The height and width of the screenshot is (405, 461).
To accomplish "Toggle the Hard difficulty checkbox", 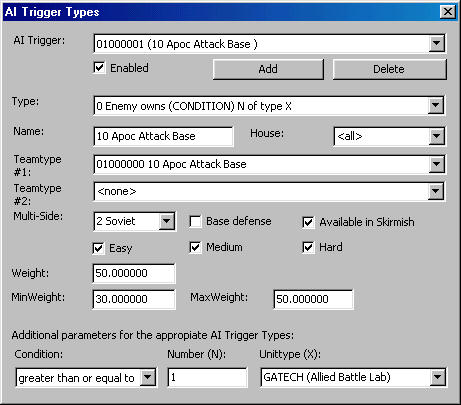I will (x=308, y=248).
